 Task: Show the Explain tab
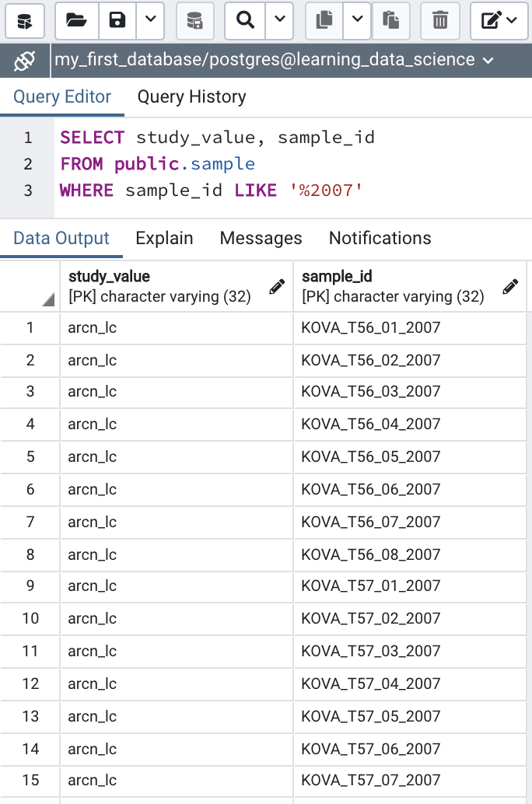tap(164, 238)
